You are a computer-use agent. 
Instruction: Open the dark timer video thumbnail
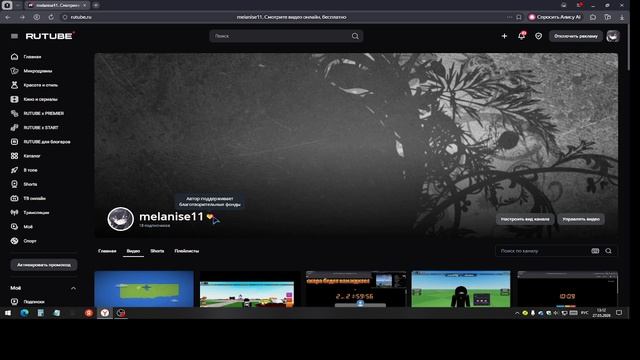(x=567, y=289)
